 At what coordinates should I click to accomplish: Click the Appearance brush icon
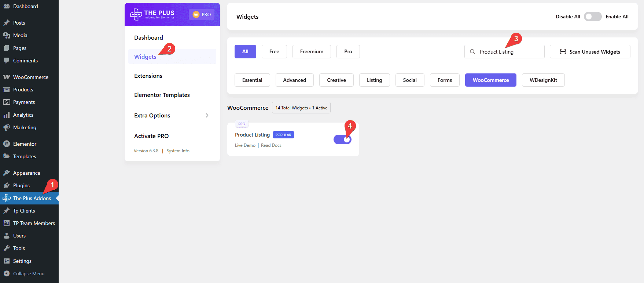pos(7,173)
